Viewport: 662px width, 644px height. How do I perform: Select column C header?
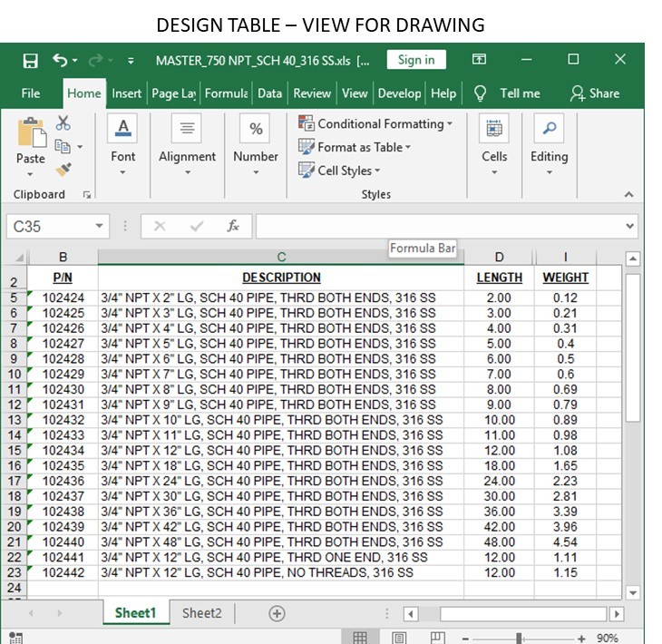[x=281, y=257]
